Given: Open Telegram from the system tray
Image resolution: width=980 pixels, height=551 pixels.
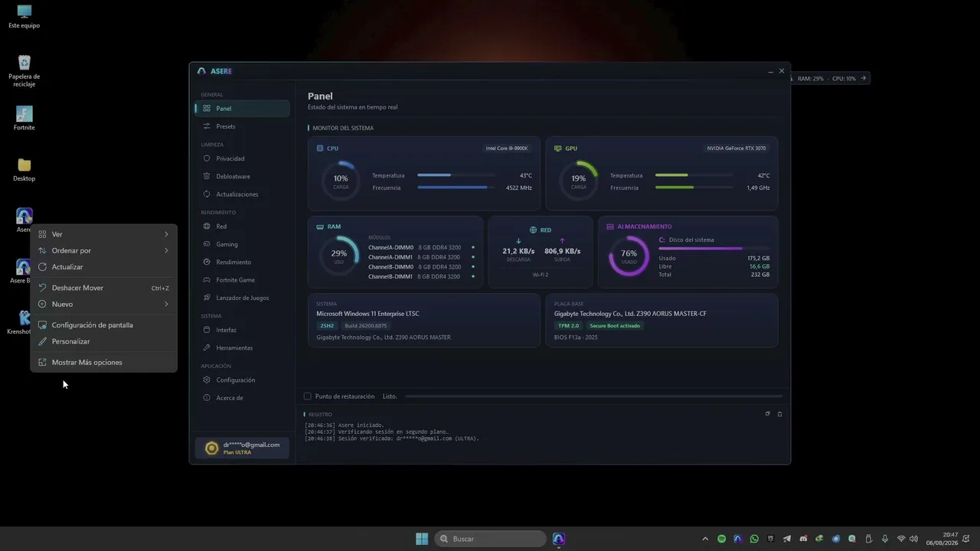Looking at the screenshot, I should [787, 539].
